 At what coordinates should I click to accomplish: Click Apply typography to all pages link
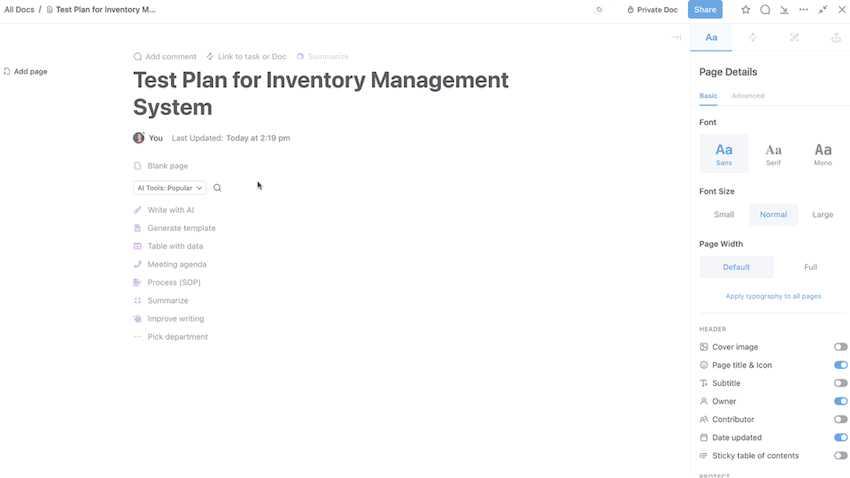coord(773,296)
